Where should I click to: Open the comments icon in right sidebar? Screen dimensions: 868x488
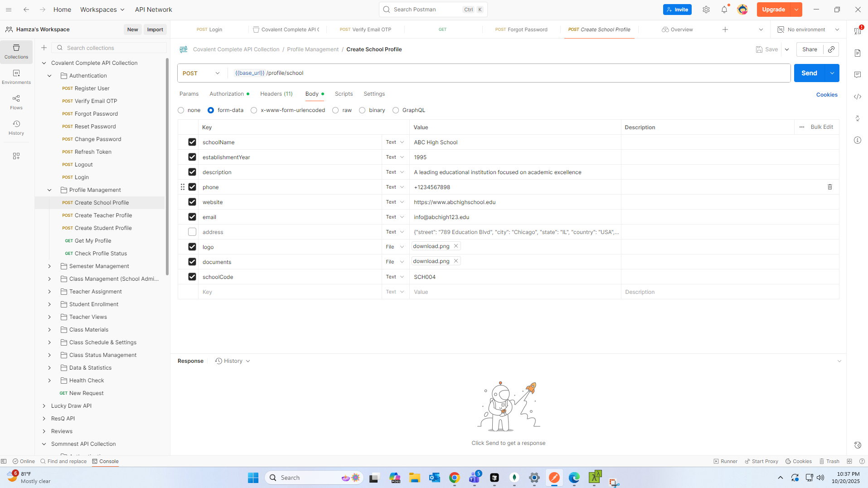pyautogui.click(x=858, y=75)
